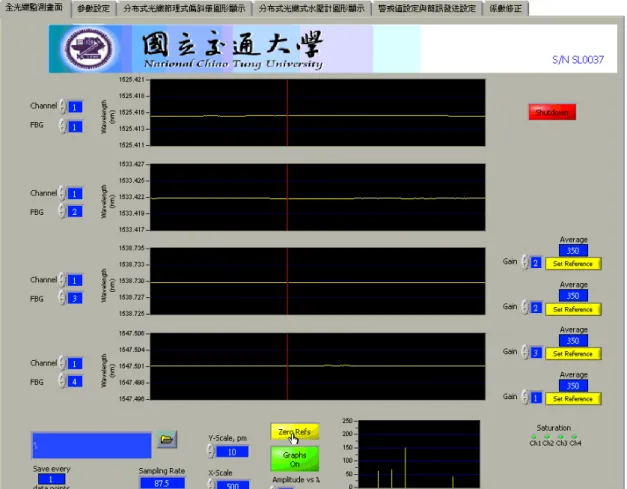
Task: Click the 1533 nm wavelength graph plot
Action: coord(318,197)
